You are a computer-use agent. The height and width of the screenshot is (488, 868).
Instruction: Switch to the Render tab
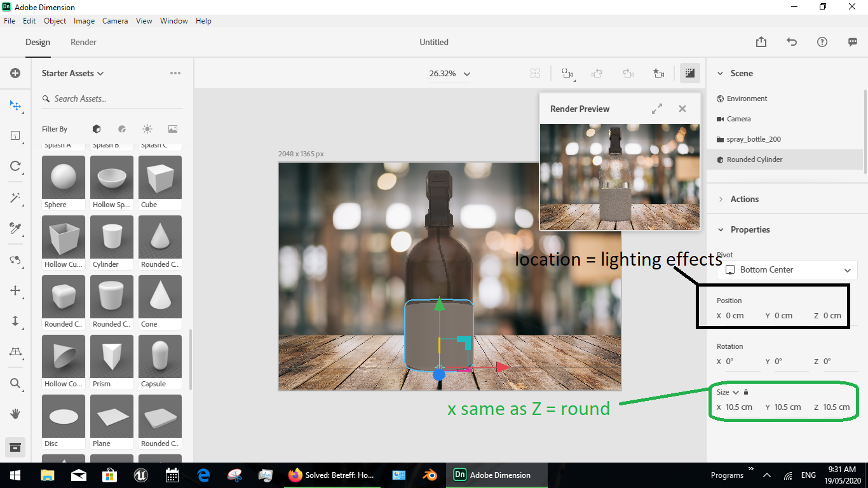[83, 42]
